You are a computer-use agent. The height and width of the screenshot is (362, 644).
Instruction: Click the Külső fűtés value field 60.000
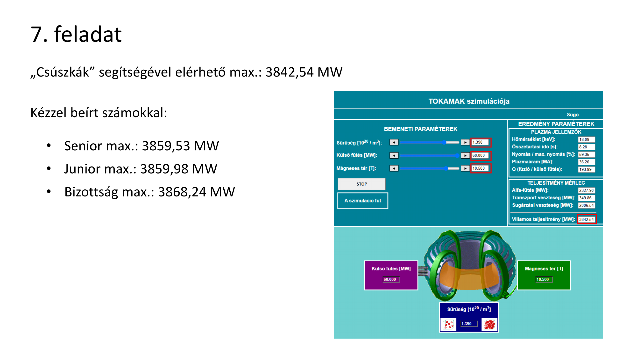(480, 155)
